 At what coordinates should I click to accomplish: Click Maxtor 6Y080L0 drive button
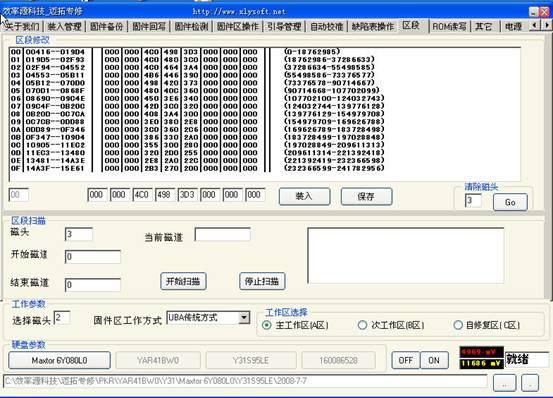click(x=59, y=360)
